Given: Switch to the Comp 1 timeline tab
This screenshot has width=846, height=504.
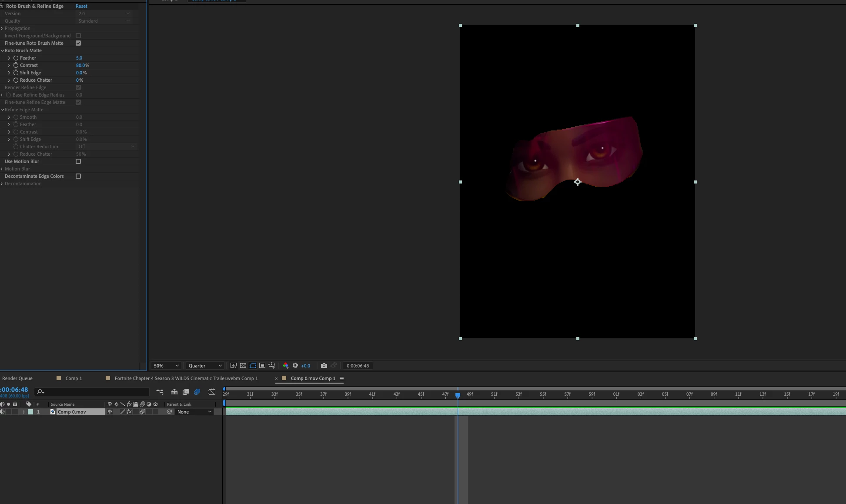Looking at the screenshot, I should pos(74,378).
